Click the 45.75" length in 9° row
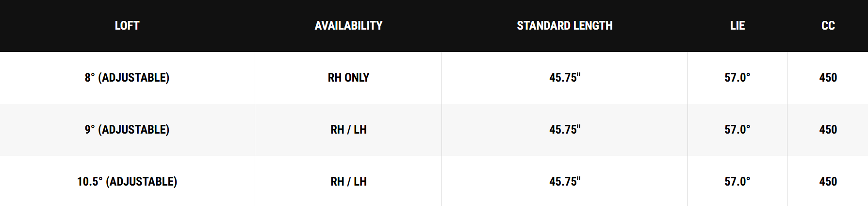The image size is (868, 206). click(x=564, y=130)
